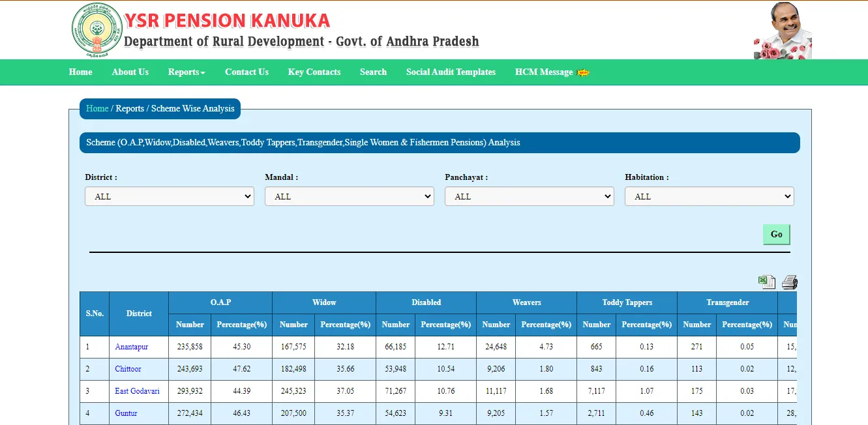868x425 pixels.
Task: Click East Godavari Disabled number 71,267
Action: coord(396,391)
